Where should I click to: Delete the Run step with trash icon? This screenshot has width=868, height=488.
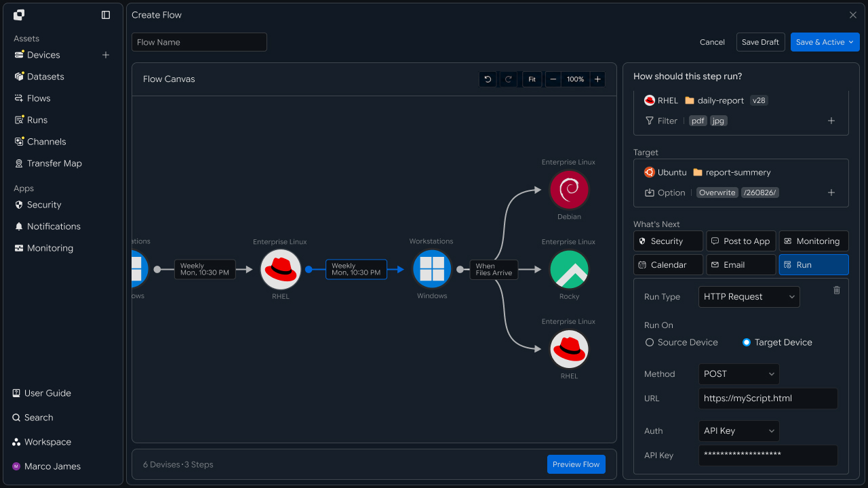837,290
